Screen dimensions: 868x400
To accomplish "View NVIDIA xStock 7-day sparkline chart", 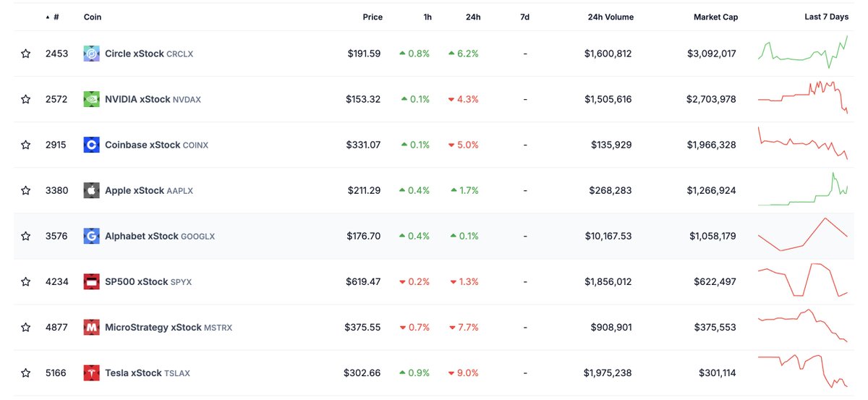I will click(x=803, y=98).
